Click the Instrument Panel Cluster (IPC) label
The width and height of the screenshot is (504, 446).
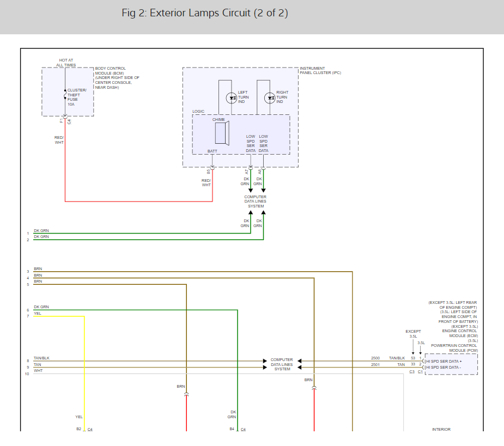320,71
